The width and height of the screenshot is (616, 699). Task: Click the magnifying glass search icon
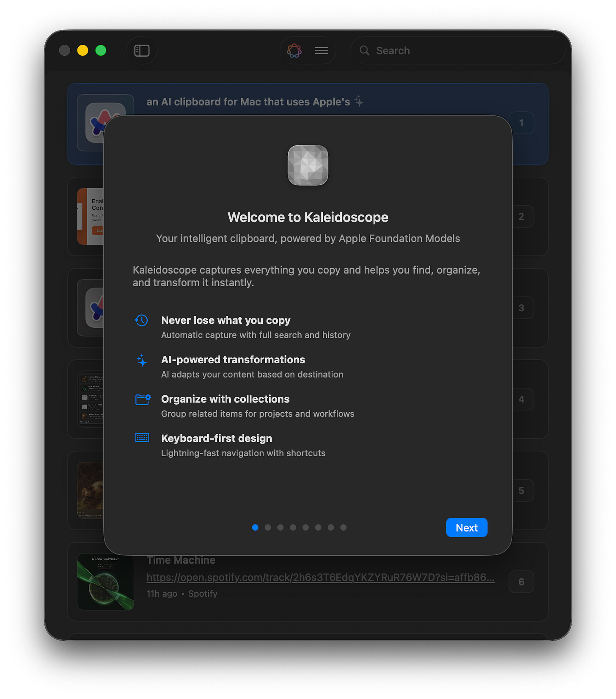click(364, 51)
